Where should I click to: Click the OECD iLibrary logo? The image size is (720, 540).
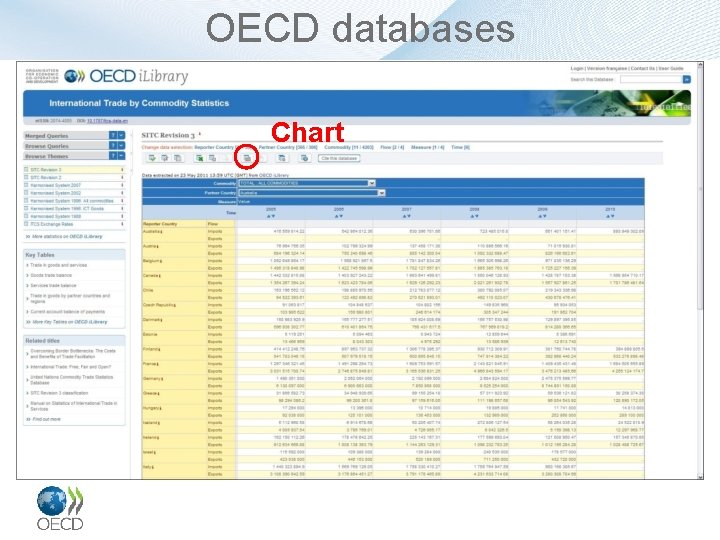click(x=126, y=76)
